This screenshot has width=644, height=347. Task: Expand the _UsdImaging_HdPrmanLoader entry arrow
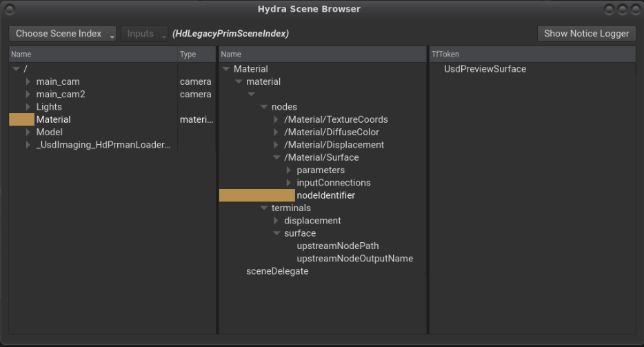(x=28, y=145)
